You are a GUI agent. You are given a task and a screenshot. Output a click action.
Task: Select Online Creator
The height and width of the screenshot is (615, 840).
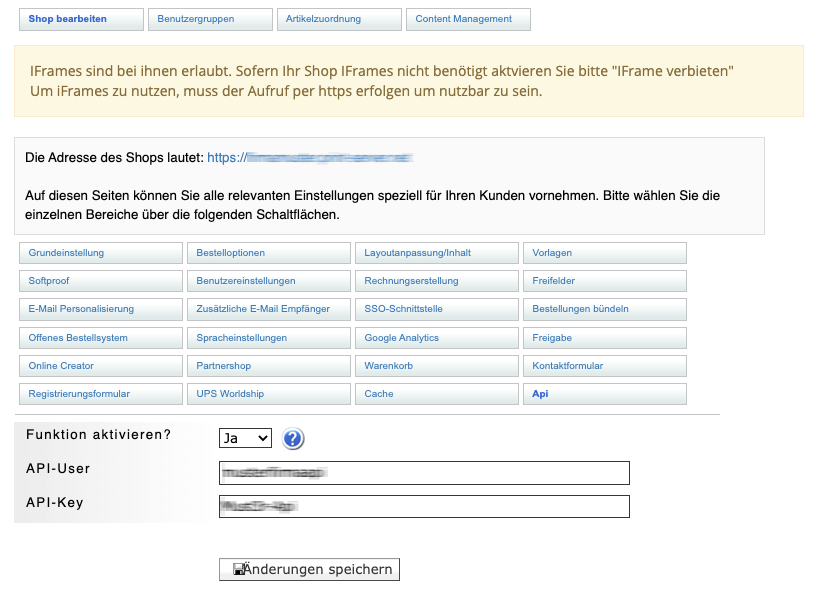tap(101, 366)
